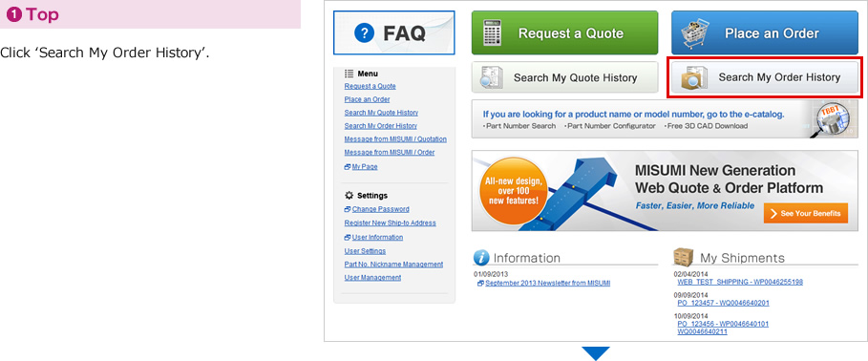Open the e-catalog search banner
Image resolution: width=868 pixels, height=361 pixels.
(665, 119)
